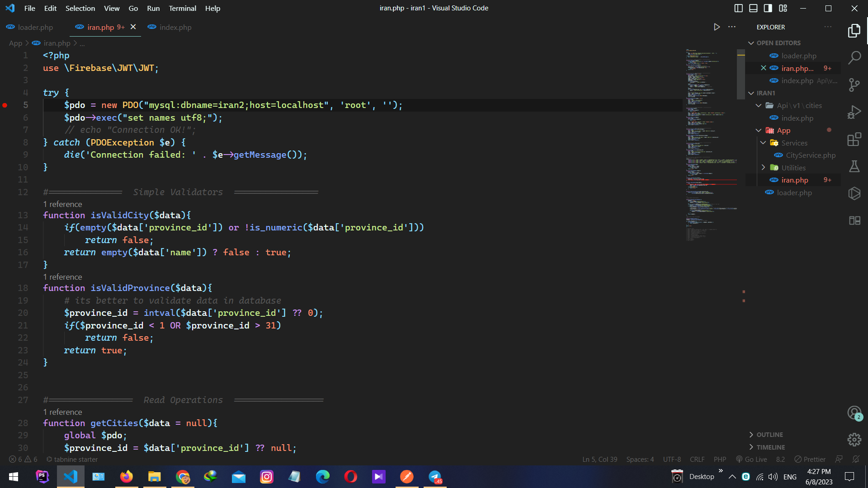
Task: Open the Go menu
Action: 133,8
